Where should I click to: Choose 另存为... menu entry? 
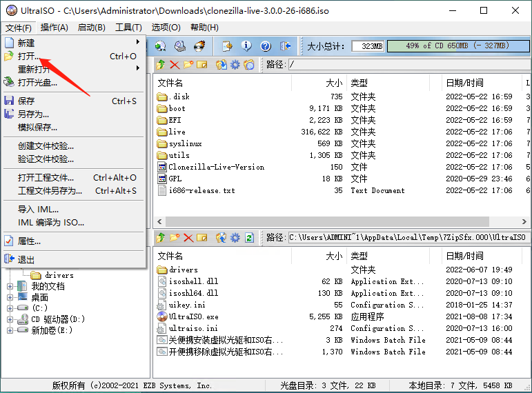click(74, 114)
